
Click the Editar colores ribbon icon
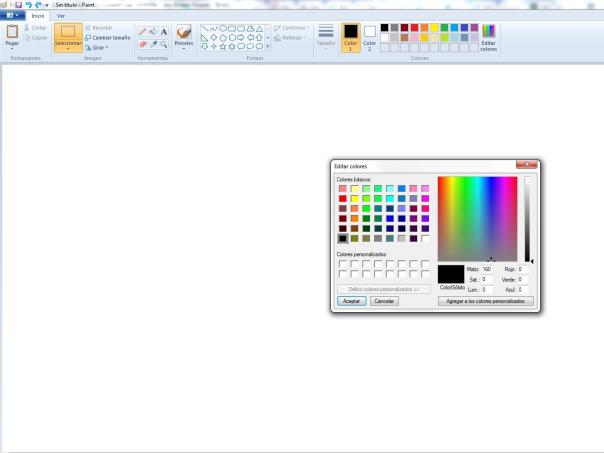(488, 38)
